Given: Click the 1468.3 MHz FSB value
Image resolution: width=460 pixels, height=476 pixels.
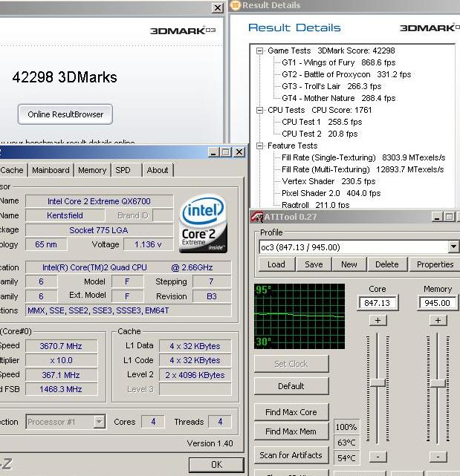Looking at the screenshot, I should pos(61,389).
